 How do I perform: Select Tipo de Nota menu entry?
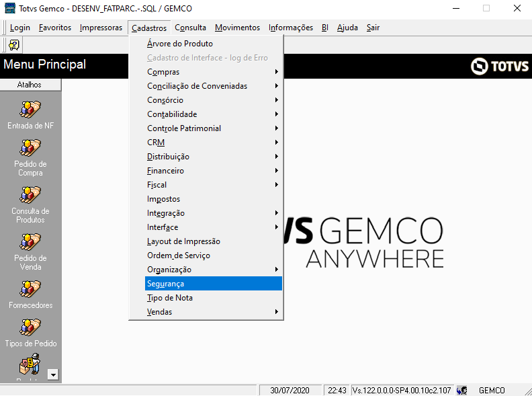(214, 298)
